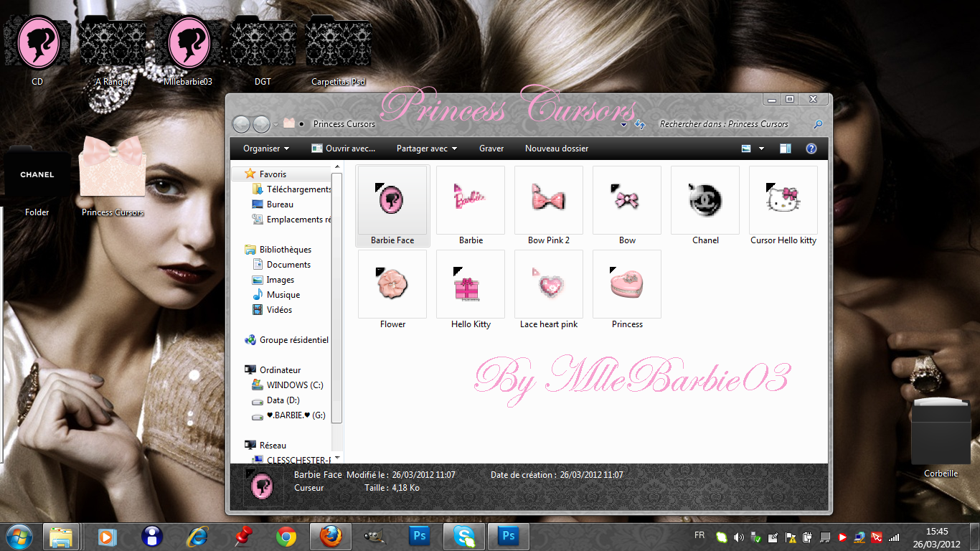Click the volume icon in the system tray

pyautogui.click(x=738, y=537)
